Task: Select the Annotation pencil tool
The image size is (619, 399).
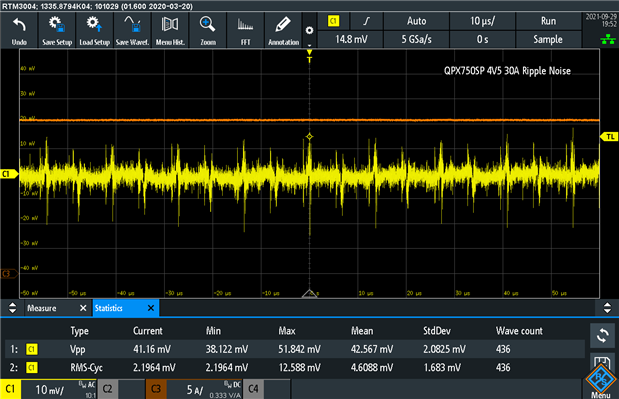Action: (x=283, y=30)
